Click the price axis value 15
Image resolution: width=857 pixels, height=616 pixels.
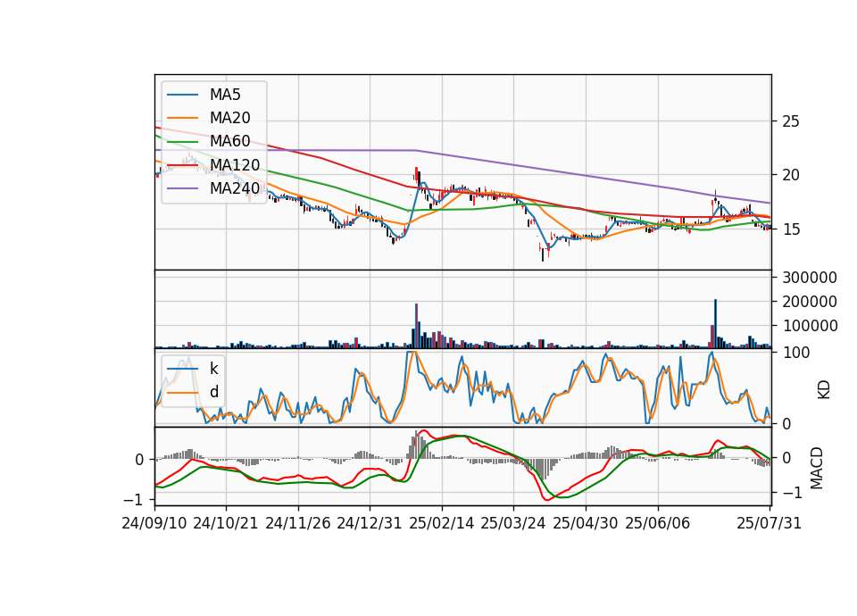[791, 229]
